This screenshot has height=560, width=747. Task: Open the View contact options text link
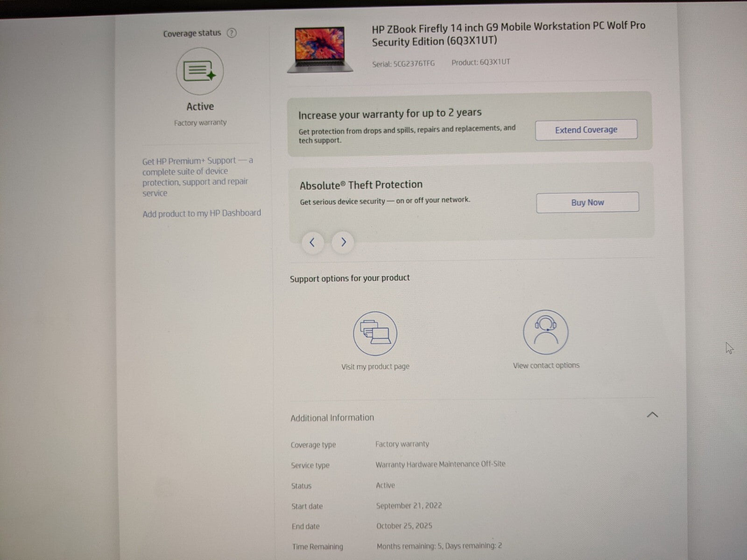546,365
